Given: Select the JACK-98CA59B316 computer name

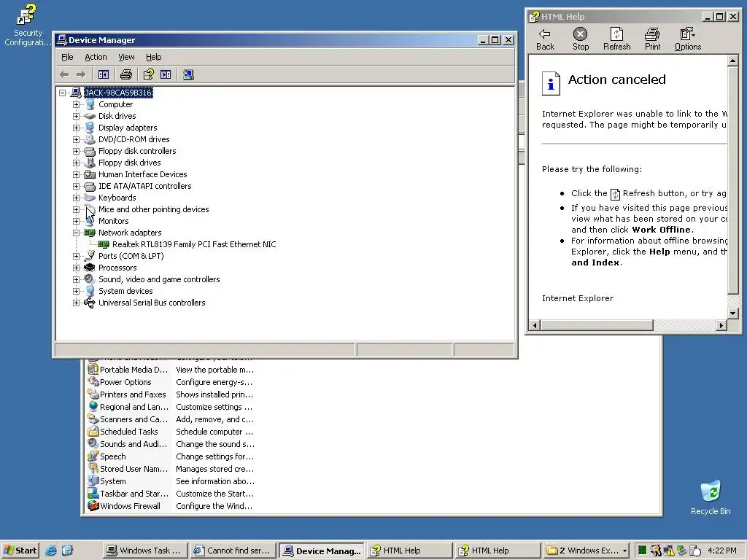Looking at the screenshot, I should coord(118,93).
